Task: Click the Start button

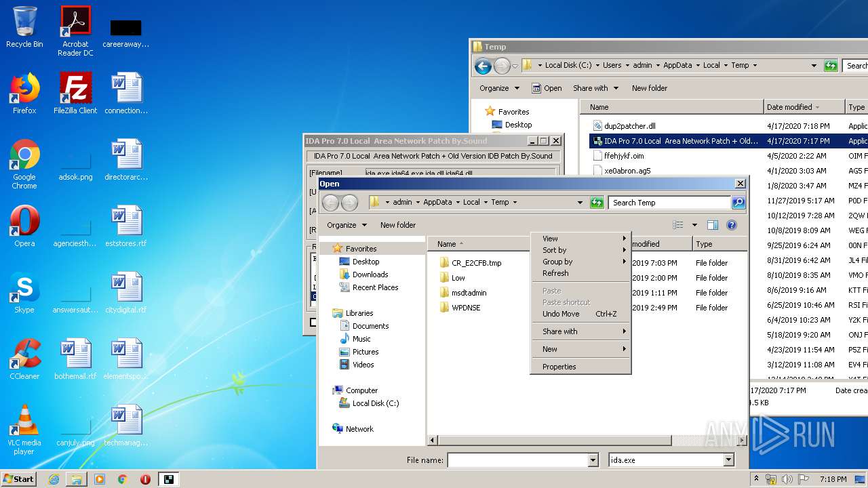Action: click(x=19, y=479)
